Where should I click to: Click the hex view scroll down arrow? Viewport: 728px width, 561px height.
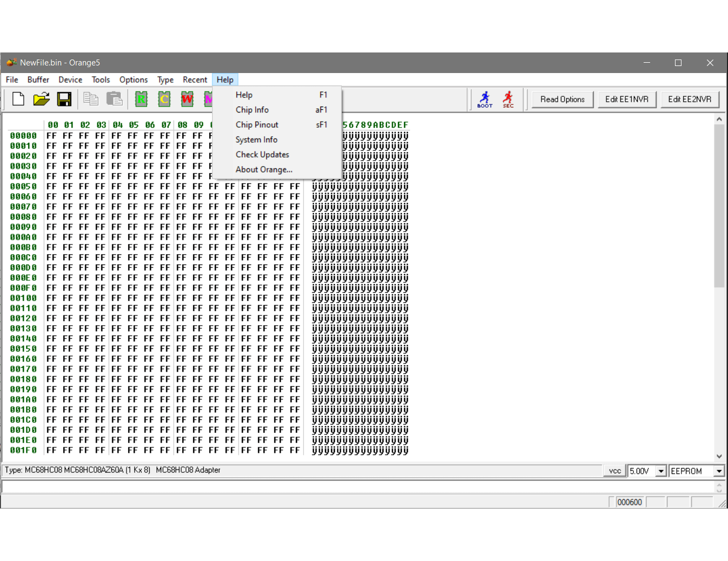pos(719,456)
